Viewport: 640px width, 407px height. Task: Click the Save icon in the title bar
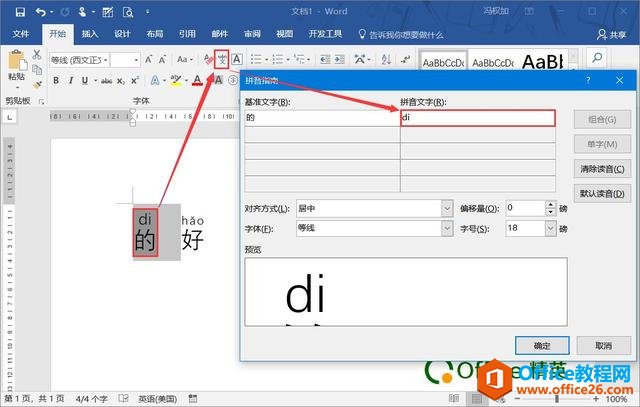coord(19,11)
